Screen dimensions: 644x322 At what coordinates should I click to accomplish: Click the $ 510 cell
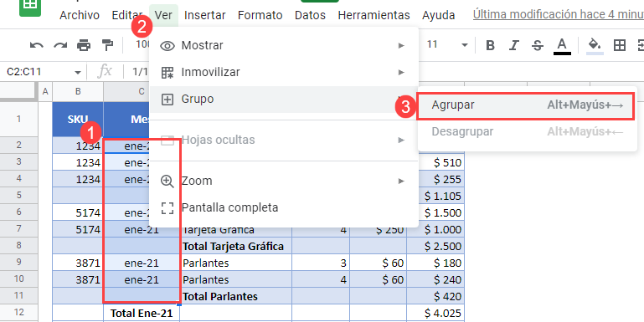tap(435, 162)
